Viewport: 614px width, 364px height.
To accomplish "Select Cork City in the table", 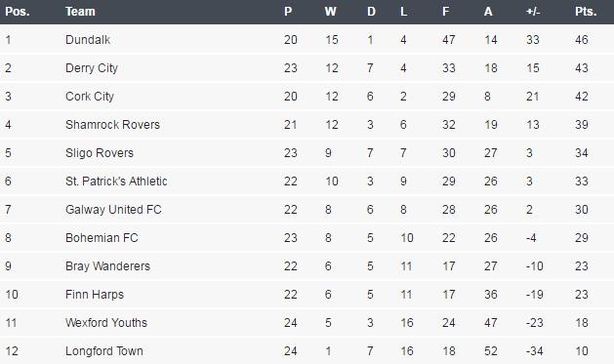I will coord(90,96).
